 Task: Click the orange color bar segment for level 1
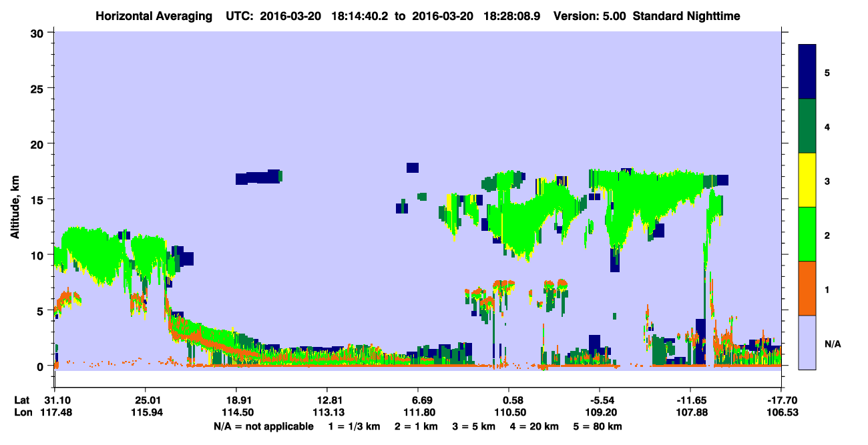(x=807, y=288)
